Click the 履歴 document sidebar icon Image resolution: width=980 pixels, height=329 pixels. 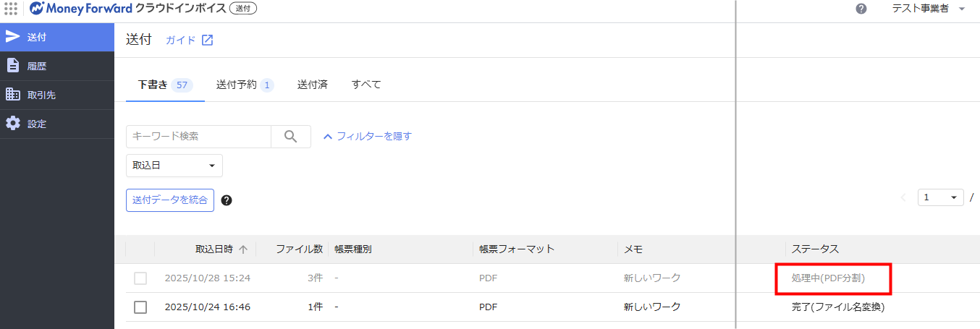pyautogui.click(x=13, y=66)
